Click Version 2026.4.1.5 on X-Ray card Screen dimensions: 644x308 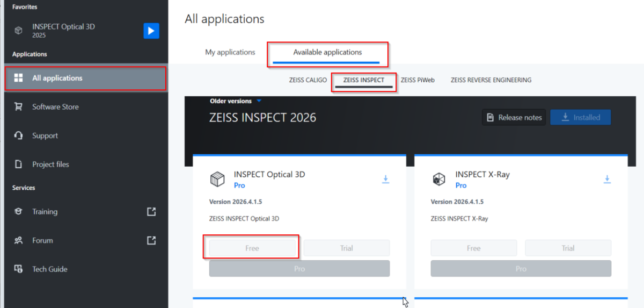pos(457,202)
